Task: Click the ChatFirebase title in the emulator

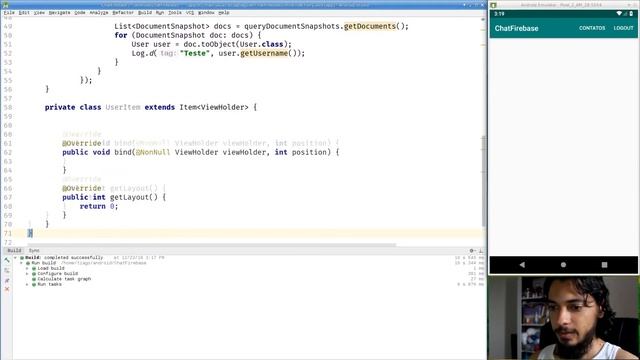Action: tap(516, 29)
